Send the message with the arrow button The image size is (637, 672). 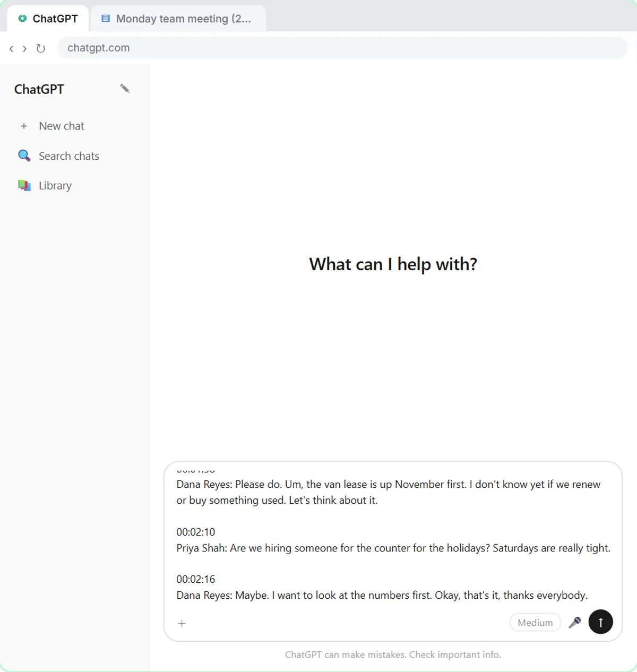[601, 622]
